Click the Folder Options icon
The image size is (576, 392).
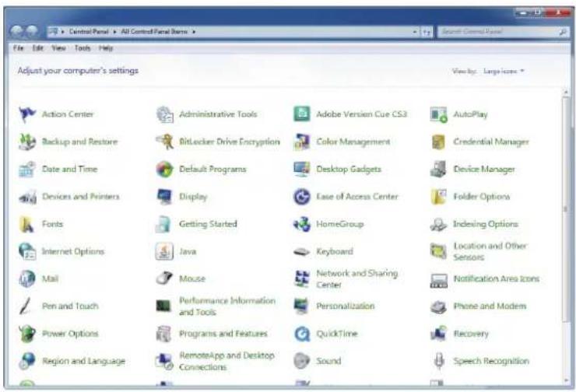(438, 197)
